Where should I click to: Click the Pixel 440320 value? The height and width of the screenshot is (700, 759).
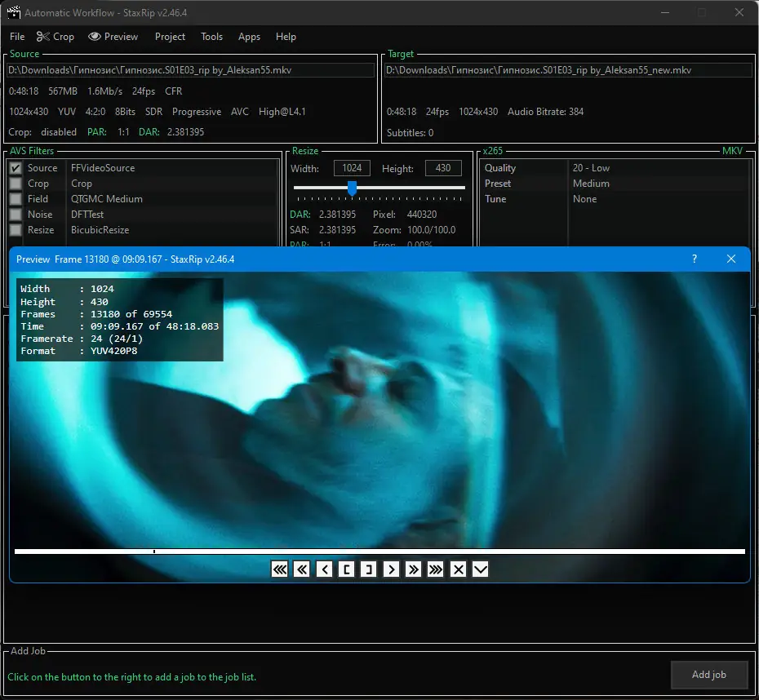(x=422, y=215)
